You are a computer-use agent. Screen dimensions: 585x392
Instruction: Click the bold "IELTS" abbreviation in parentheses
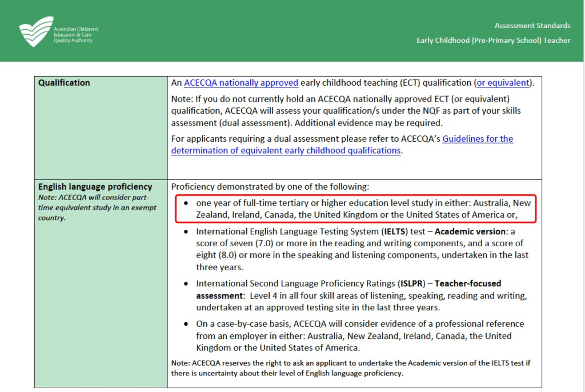point(395,231)
